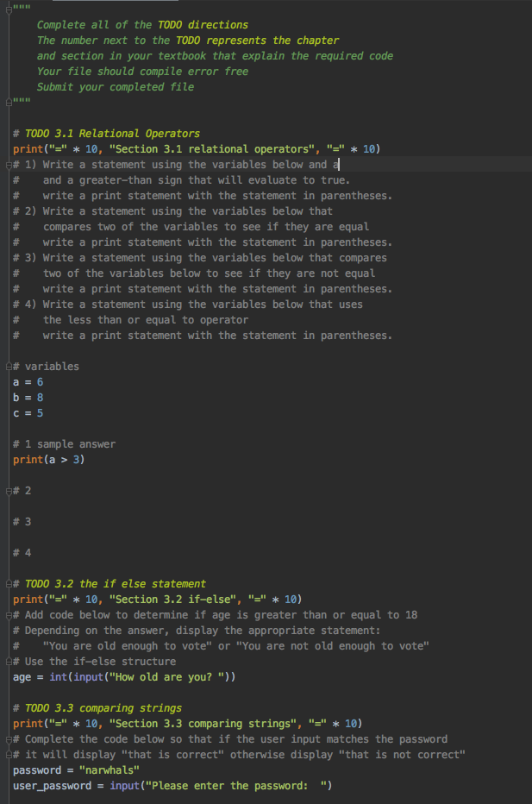This screenshot has height=804, width=532.
Task: Collapse the fold at '# Add code below to determine'
Action: (x=9, y=615)
